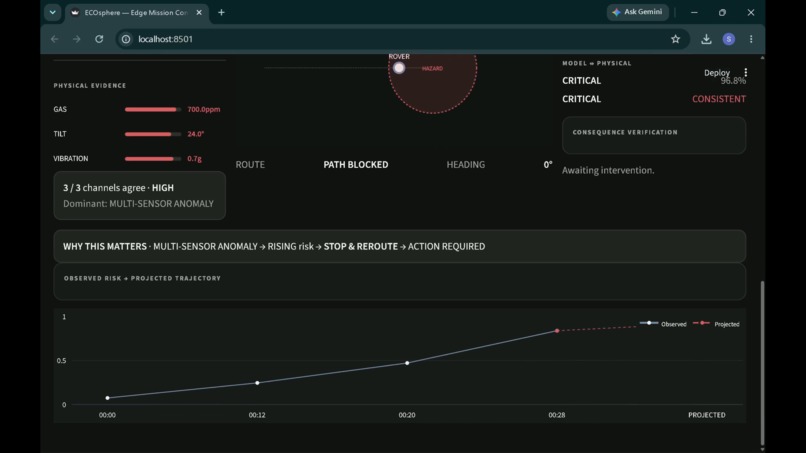The width and height of the screenshot is (806, 453).
Task: Click the chart data point at 00:20
Action: [407, 363]
